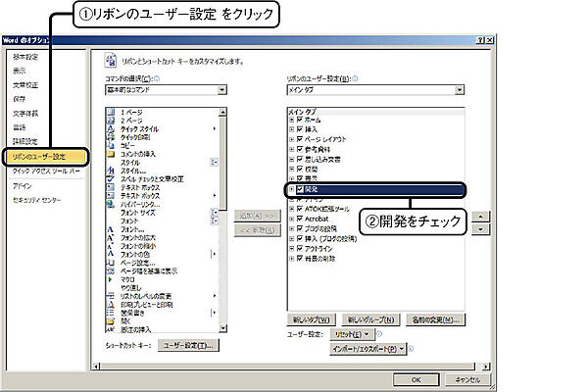Select the クイック印刷 command icon
This screenshot has height=392, width=588.
point(112,136)
